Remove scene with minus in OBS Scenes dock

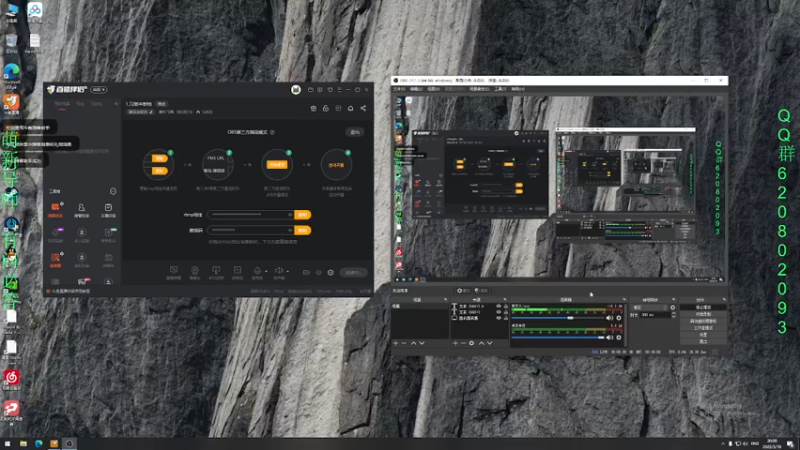coord(404,343)
